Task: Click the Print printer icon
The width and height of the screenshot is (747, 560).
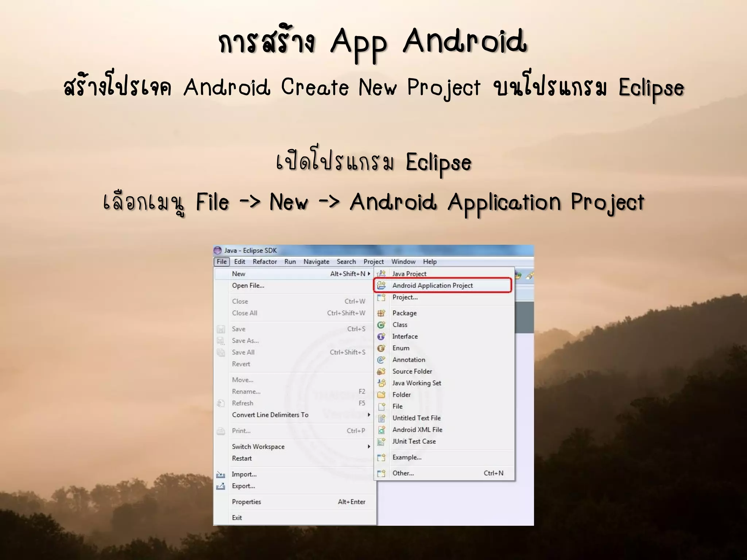Action: coord(221,431)
